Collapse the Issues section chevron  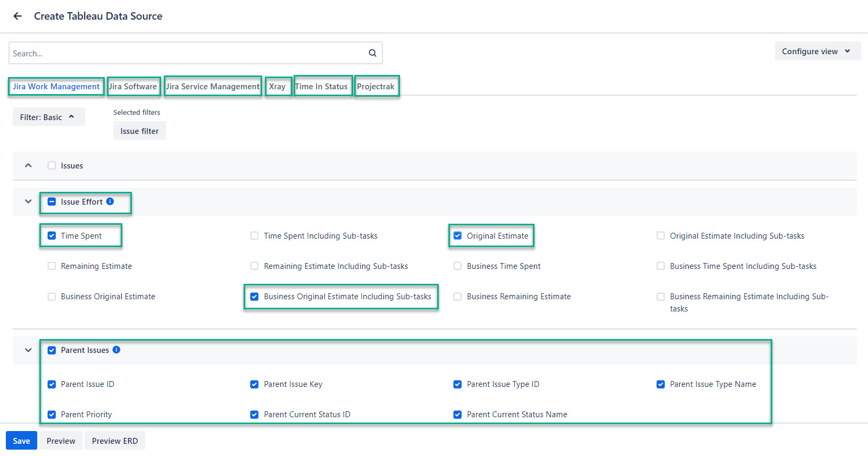click(x=28, y=166)
